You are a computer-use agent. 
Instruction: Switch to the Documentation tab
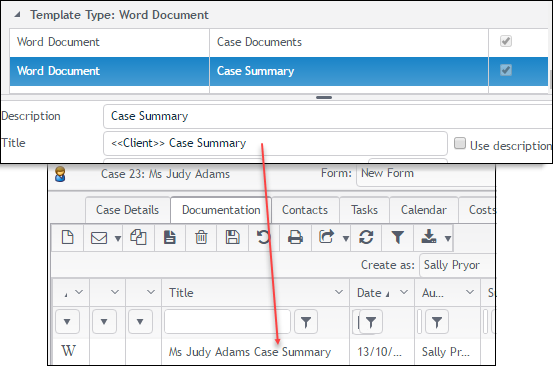221,210
